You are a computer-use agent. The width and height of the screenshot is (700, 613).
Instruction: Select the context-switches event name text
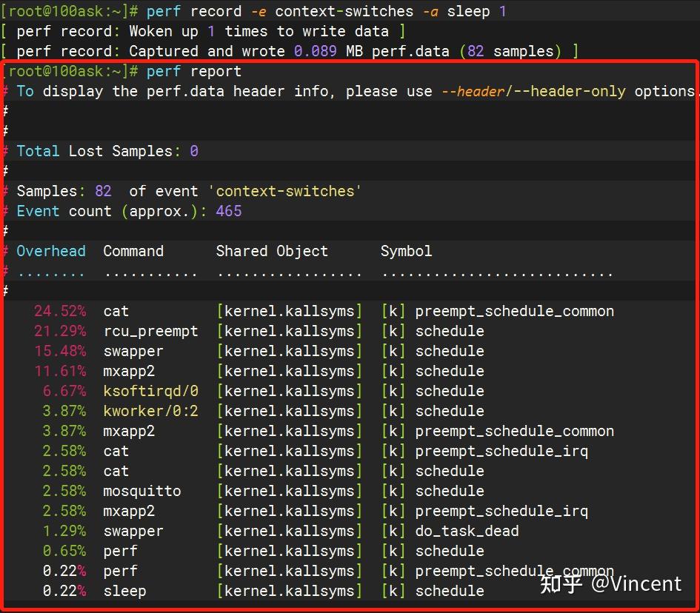(284, 191)
